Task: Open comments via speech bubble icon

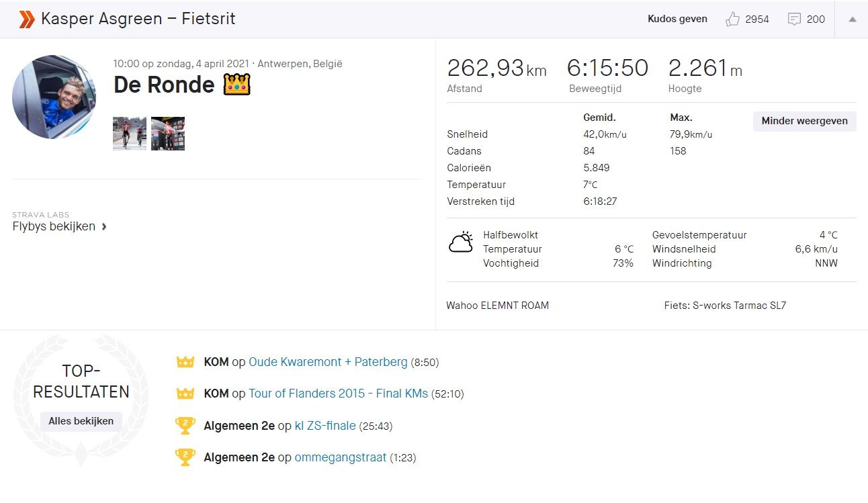Action: [794, 19]
